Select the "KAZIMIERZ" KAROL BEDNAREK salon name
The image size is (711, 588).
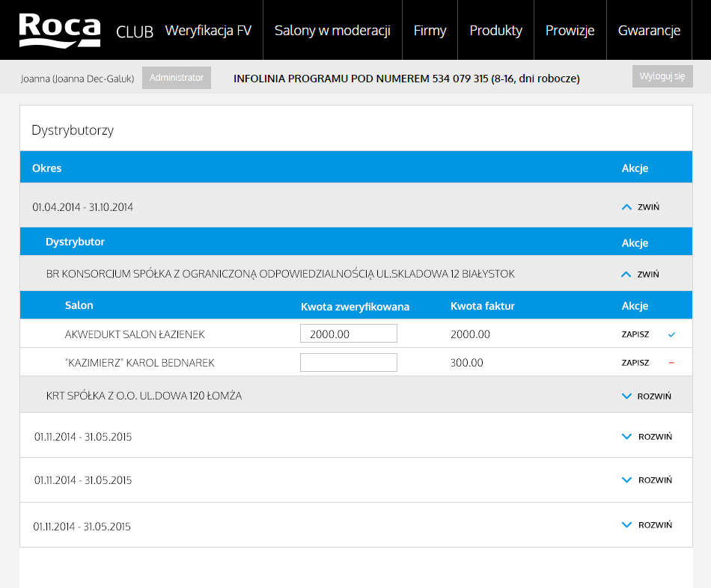coord(140,363)
